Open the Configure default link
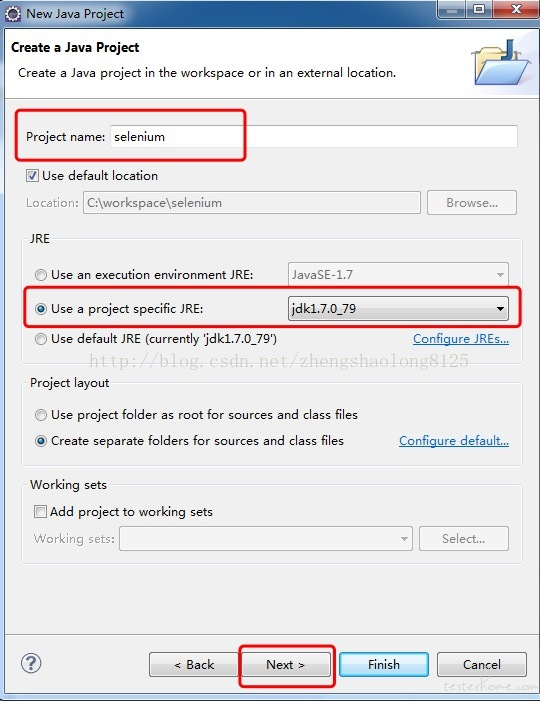540x701 pixels. pos(454,441)
